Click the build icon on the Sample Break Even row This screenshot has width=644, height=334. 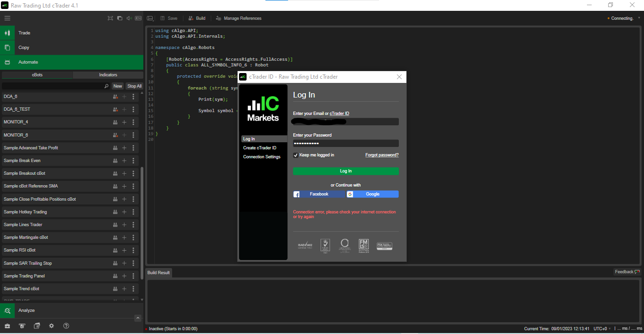click(x=115, y=161)
